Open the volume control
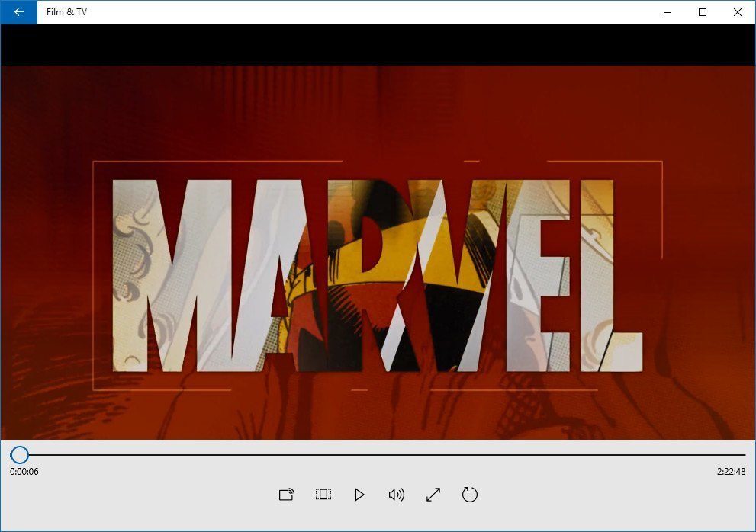Screen dimensions: 756x532 point(397,495)
